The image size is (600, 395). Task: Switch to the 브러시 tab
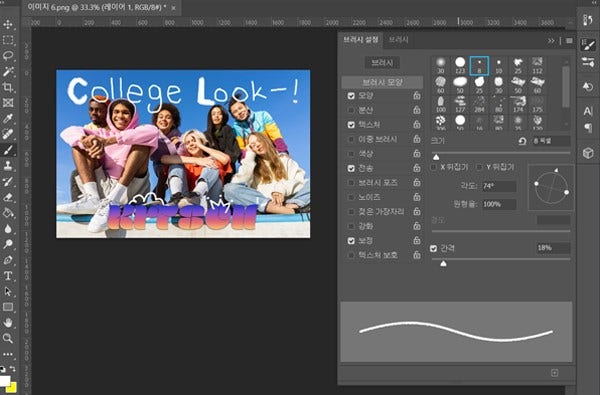pyautogui.click(x=398, y=40)
